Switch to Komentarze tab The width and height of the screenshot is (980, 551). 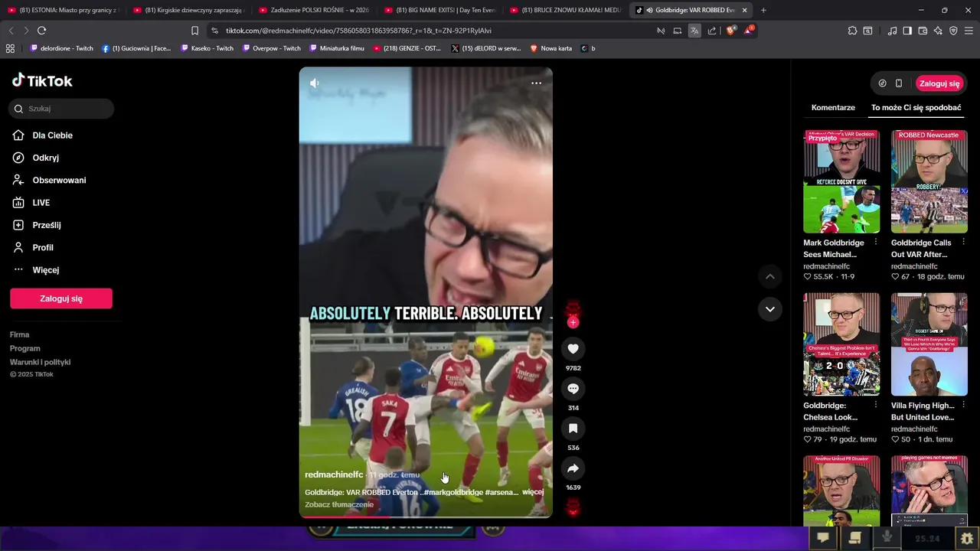833,108
